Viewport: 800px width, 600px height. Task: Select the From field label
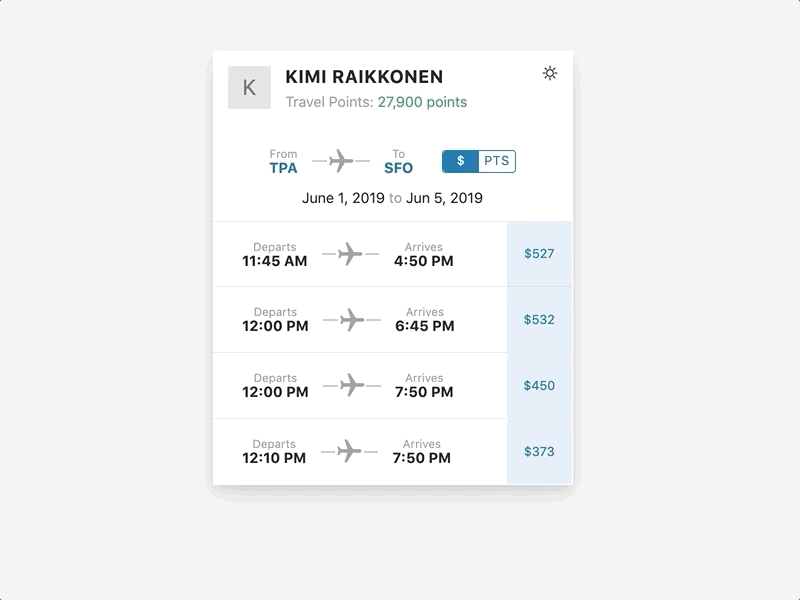pos(283,152)
